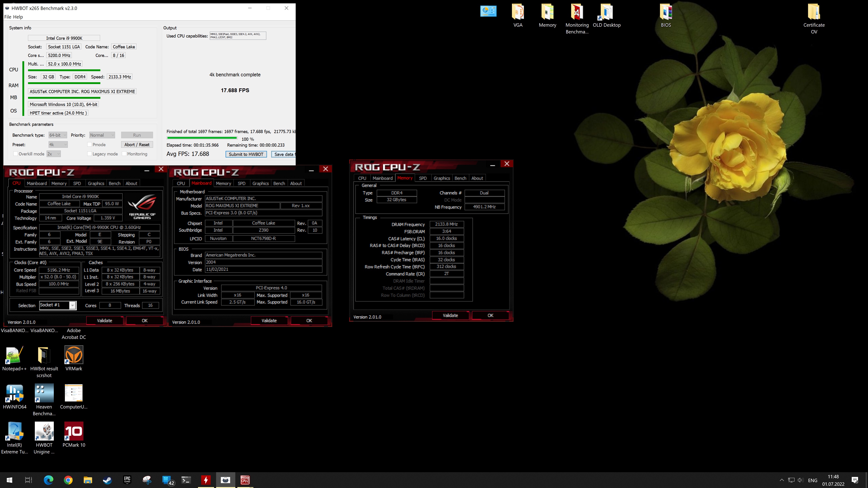Open the Certificate OV folder
Screen dimensions: 868x488
[x=814, y=19]
